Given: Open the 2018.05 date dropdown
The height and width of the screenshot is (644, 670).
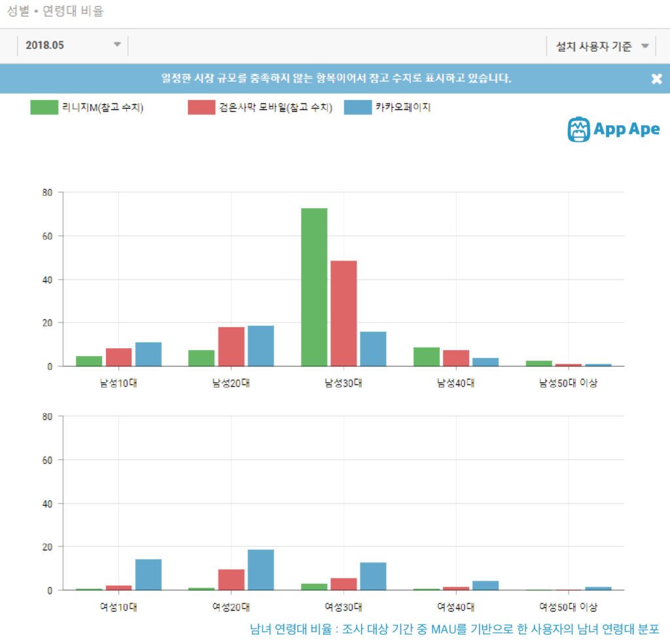Looking at the screenshot, I should (x=73, y=45).
